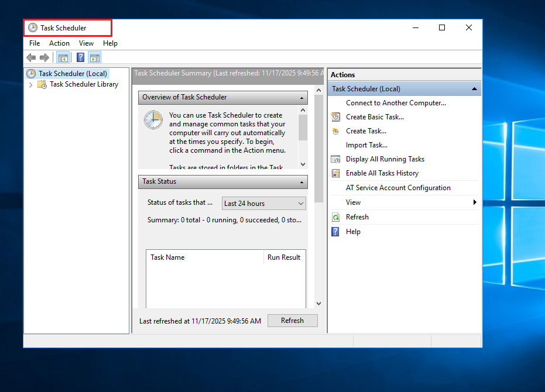545x392 pixels.
Task: Open the File menu
Action: click(x=35, y=43)
